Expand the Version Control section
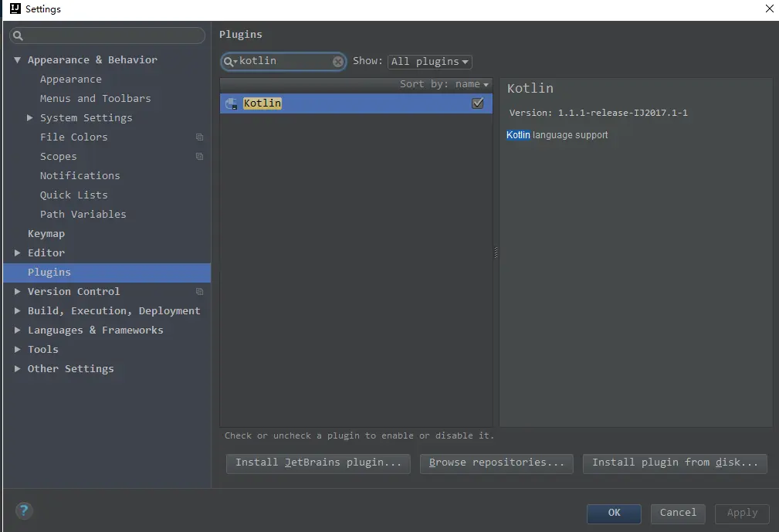This screenshot has height=532, width=779. coord(18,292)
